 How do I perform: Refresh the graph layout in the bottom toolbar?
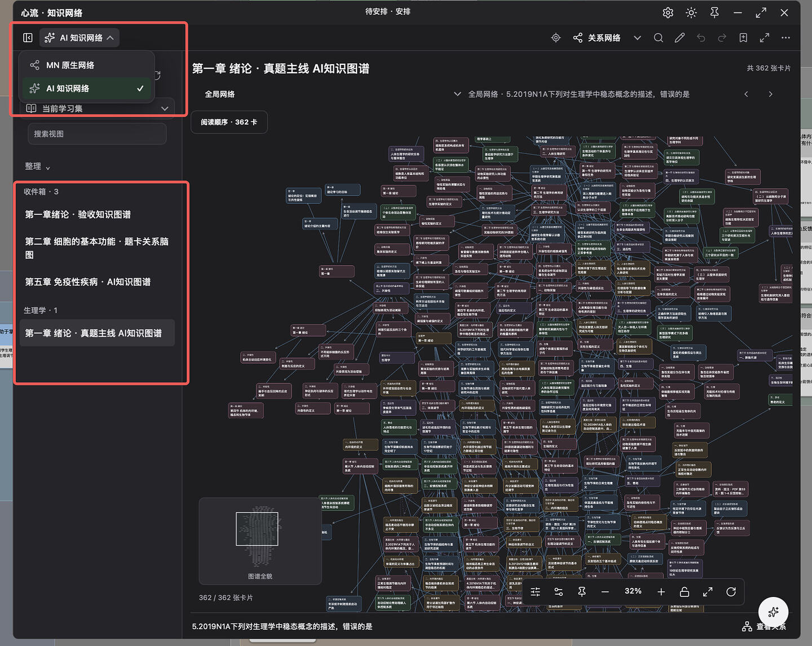(731, 592)
